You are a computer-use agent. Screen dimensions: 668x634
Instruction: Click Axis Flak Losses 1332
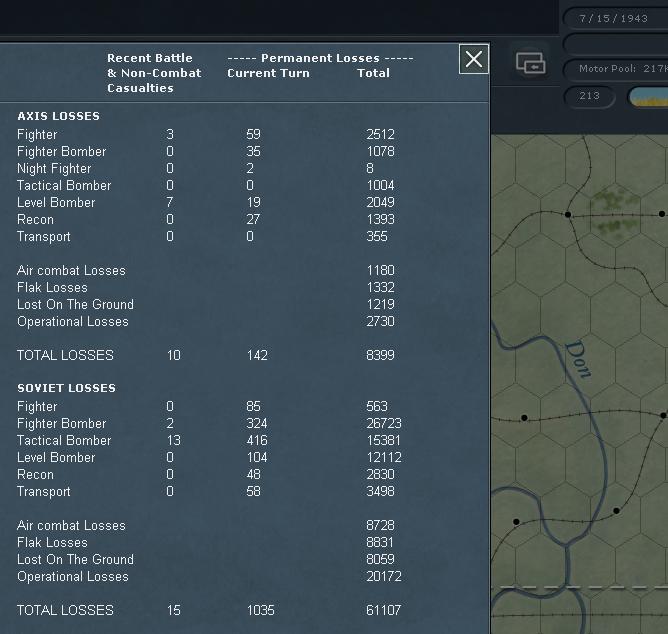pyautogui.click(x=380, y=288)
